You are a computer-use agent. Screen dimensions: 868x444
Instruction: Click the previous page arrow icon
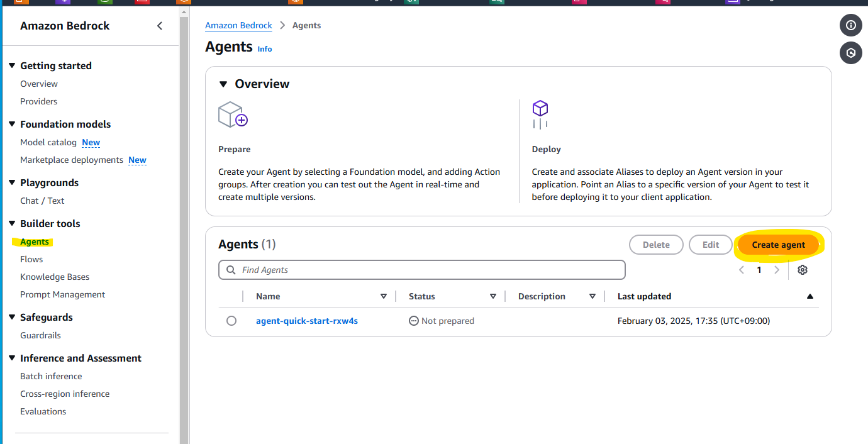pyautogui.click(x=741, y=269)
